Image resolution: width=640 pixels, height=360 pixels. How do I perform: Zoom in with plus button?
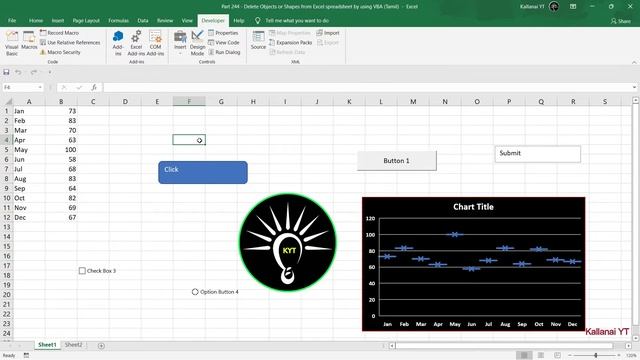[x=619, y=356]
